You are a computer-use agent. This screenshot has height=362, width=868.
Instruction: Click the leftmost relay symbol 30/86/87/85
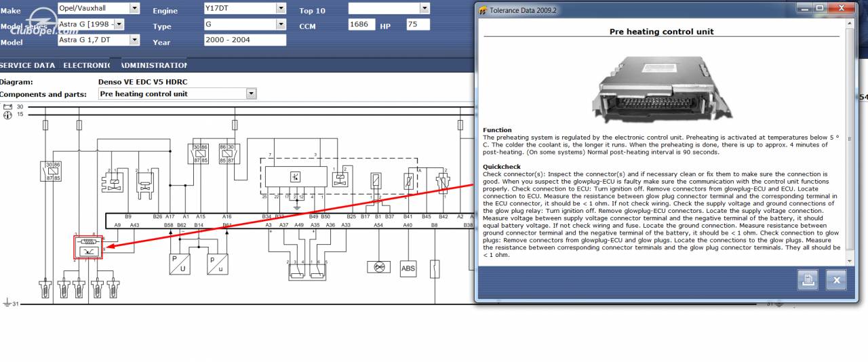click(x=52, y=172)
